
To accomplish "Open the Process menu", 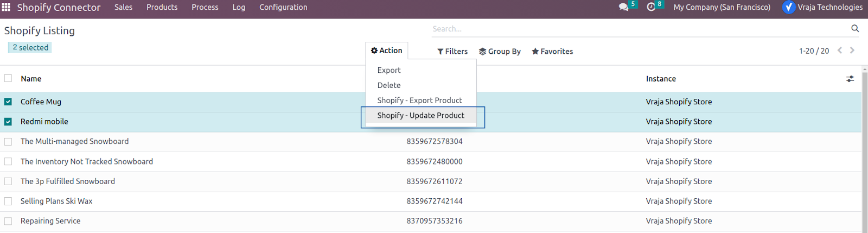I will coord(205,7).
